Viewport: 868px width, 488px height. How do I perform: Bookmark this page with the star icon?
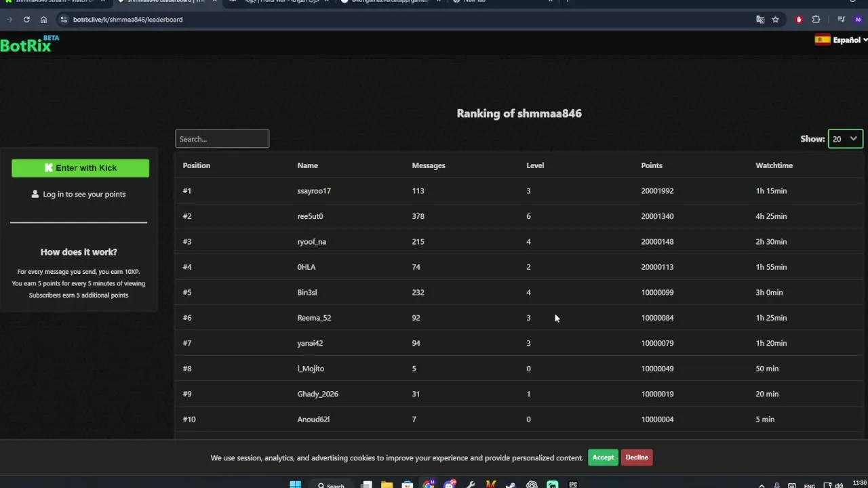click(x=776, y=20)
